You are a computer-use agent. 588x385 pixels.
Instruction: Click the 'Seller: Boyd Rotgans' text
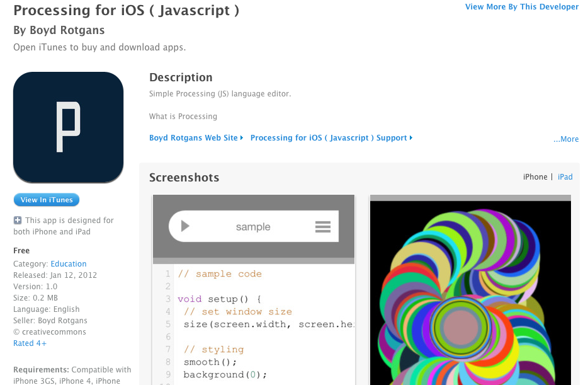[50, 321]
